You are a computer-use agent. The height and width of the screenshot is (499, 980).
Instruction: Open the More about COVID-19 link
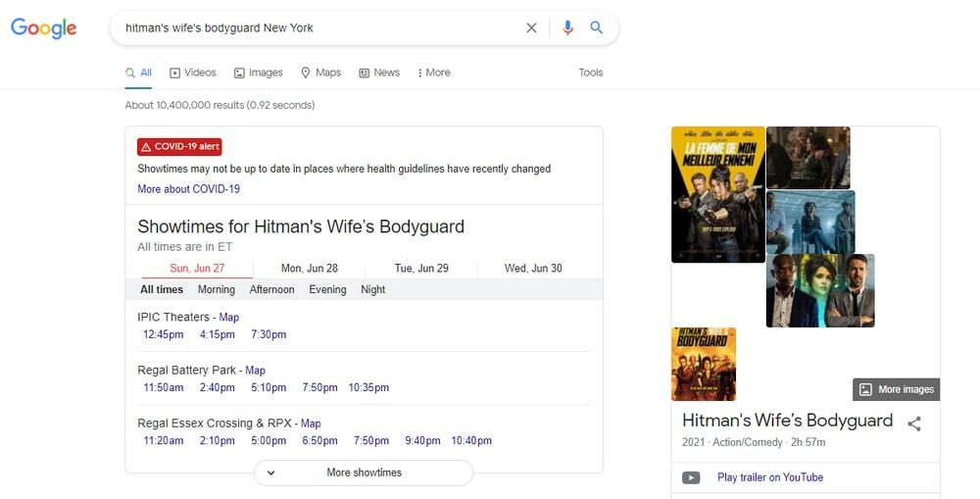click(189, 189)
